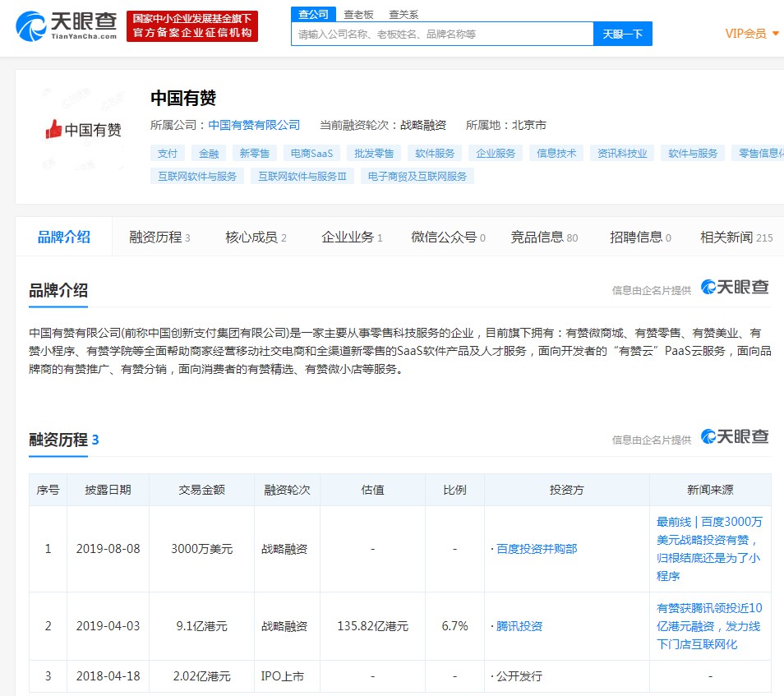Click the 支付 tag
784x696 pixels.
(168, 154)
